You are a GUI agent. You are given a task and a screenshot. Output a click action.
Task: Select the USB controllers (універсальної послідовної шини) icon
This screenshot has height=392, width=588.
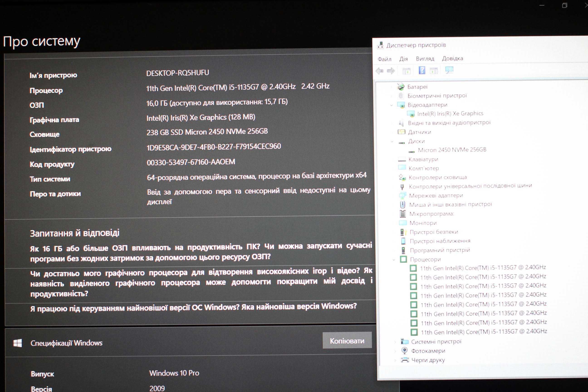(x=402, y=187)
